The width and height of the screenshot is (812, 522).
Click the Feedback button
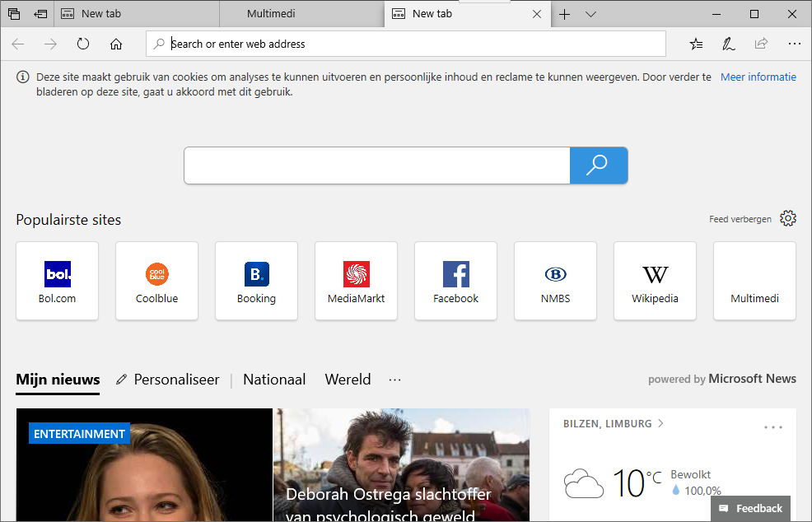click(751, 509)
